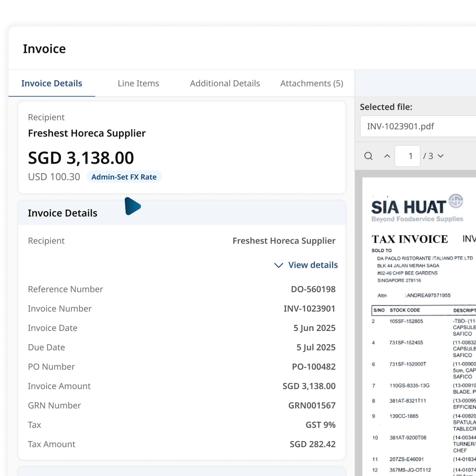Click the PDF search magnifier icon

coord(368,156)
